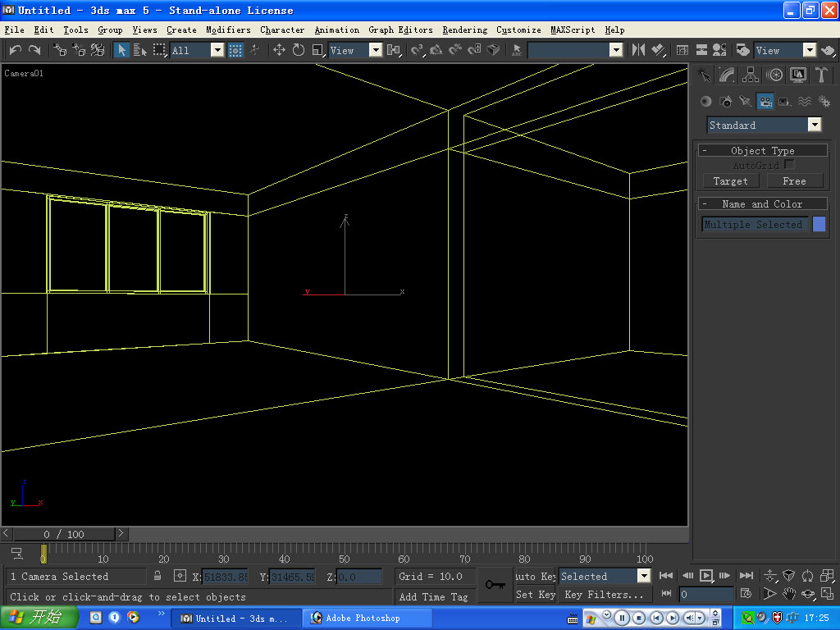Collapse the Name and Color rollout

click(762, 203)
